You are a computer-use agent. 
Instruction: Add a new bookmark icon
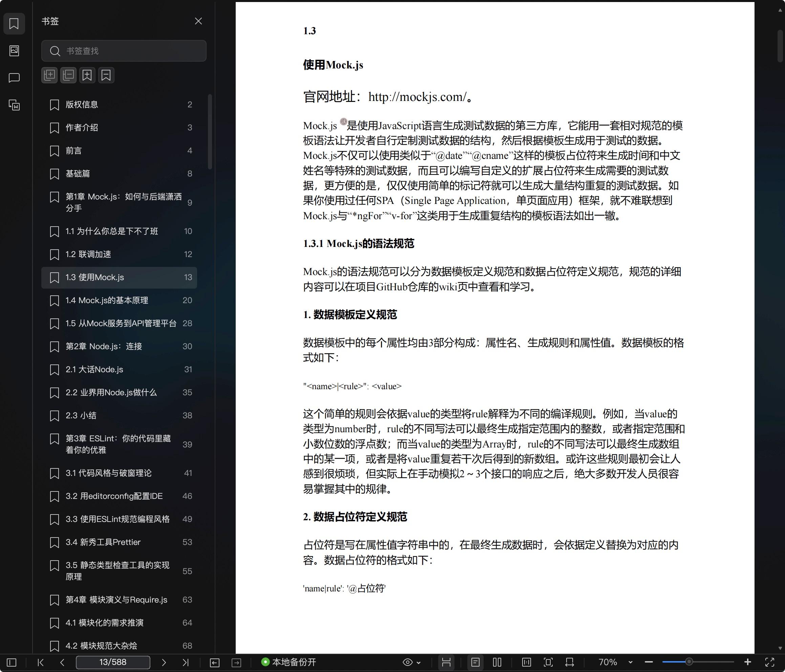(x=87, y=75)
